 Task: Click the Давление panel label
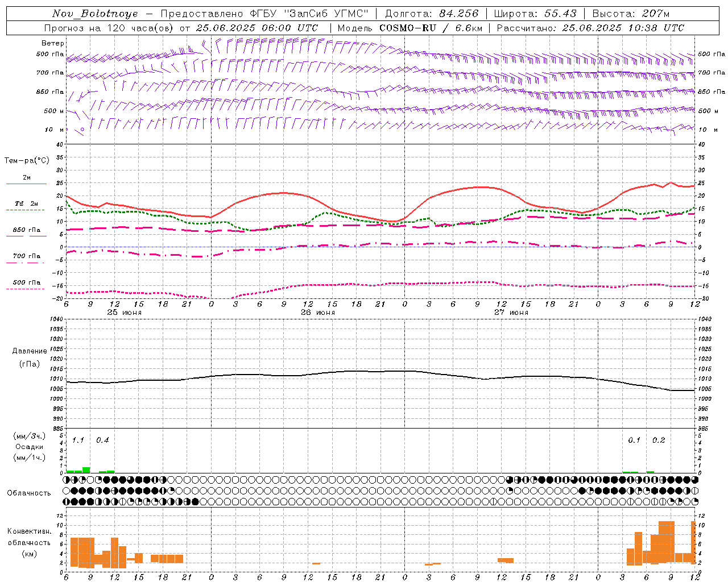30,351
